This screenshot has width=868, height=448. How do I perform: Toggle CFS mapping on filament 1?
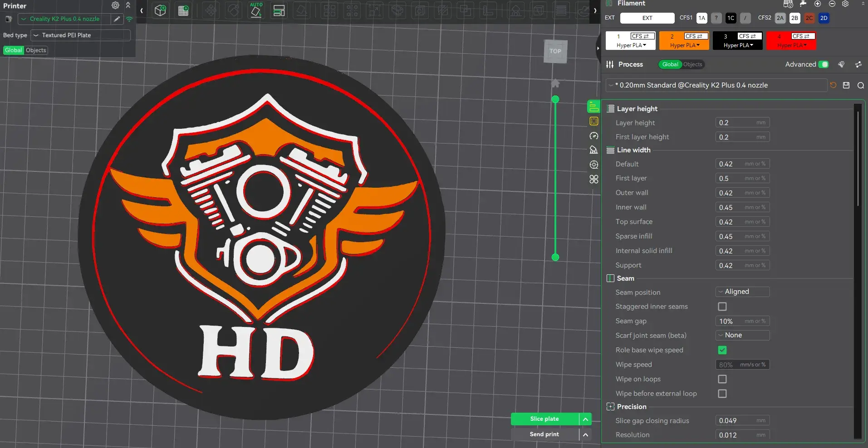coord(642,36)
